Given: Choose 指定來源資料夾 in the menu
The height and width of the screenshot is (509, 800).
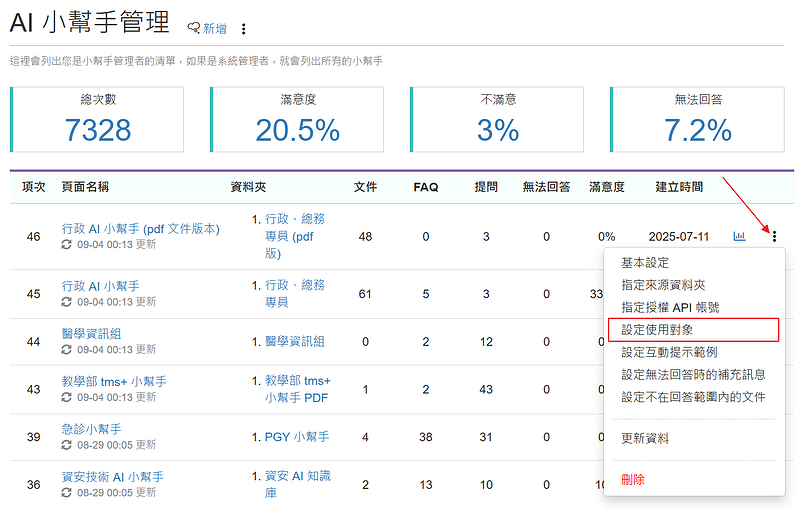Looking at the screenshot, I should click(x=663, y=285).
